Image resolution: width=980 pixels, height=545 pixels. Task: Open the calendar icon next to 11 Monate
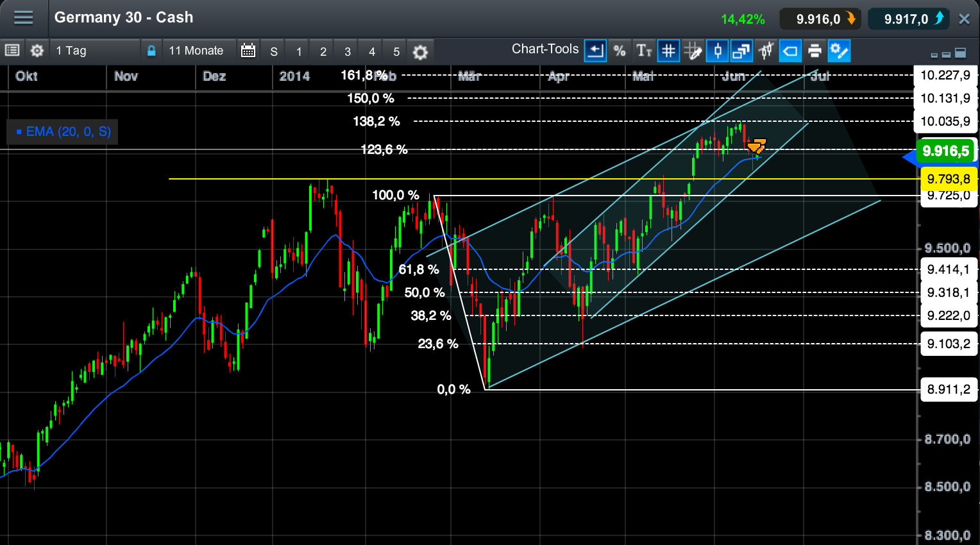(248, 50)
